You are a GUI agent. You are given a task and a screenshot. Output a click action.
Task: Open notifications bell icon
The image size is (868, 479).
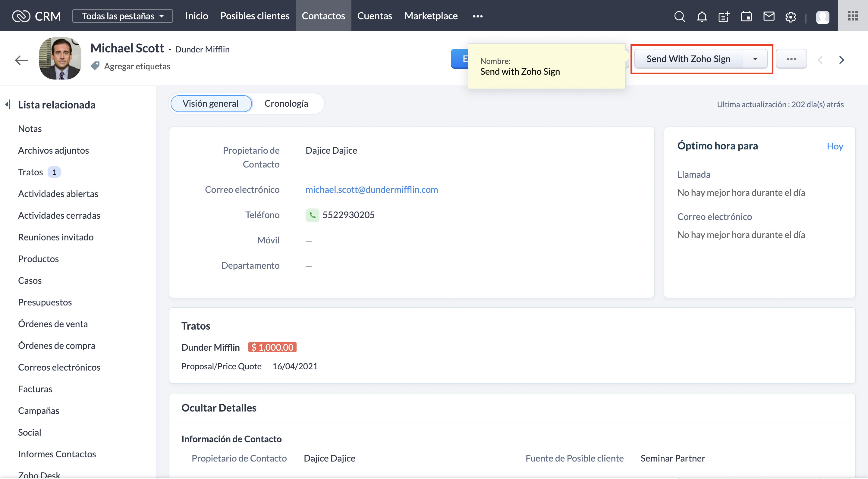coord(702,16)
